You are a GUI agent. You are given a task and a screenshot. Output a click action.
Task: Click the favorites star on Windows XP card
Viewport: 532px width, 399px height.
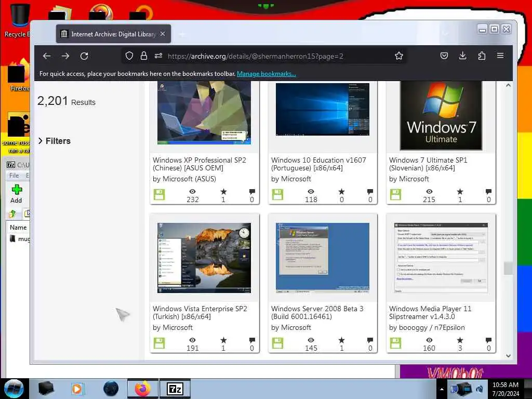223,192
